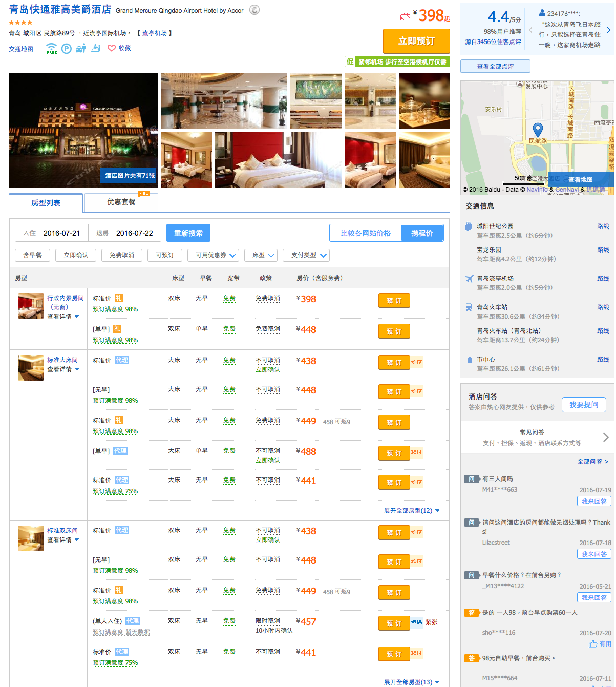
Task: Open the tea set photo thumbnail
Action: point(424,101)
